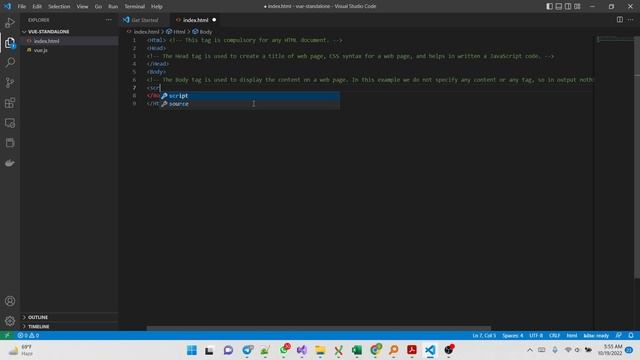Click the unsaved dot on index.html tab
This screenshot has height=360, width=640.
(214, 20)
